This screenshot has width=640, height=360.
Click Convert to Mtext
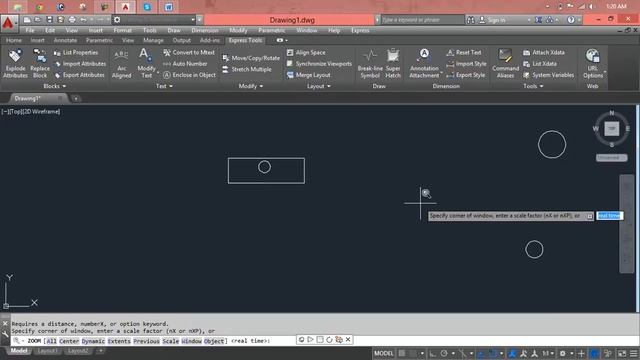coord(189,53)
